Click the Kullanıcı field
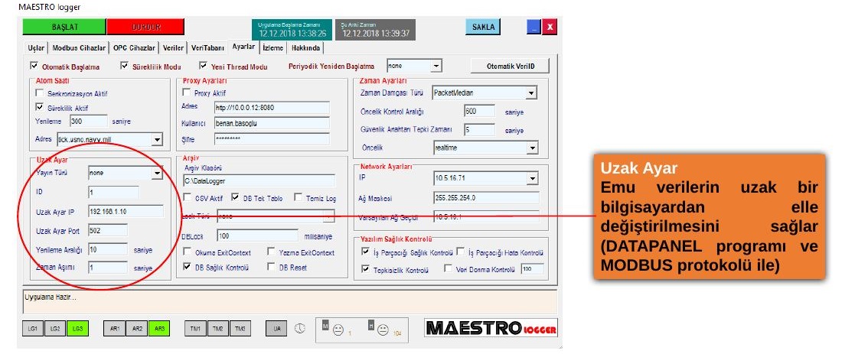868x354 pixels. click(x=272, y=123)
